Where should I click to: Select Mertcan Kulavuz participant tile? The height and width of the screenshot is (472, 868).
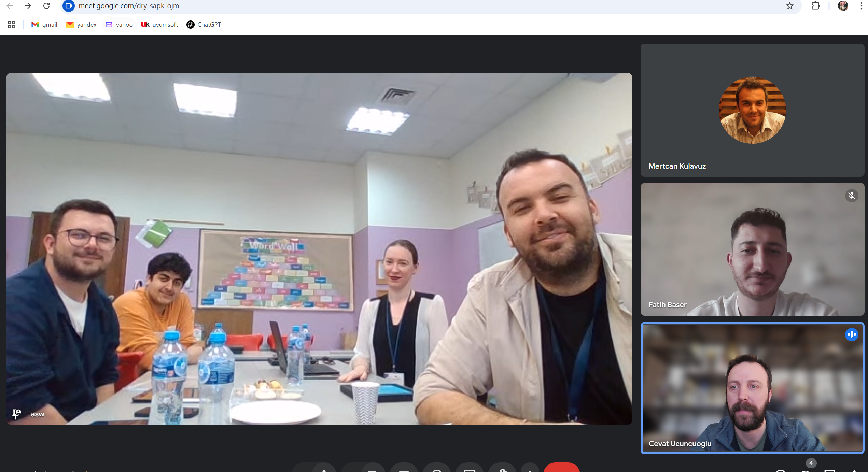point(752,110)
